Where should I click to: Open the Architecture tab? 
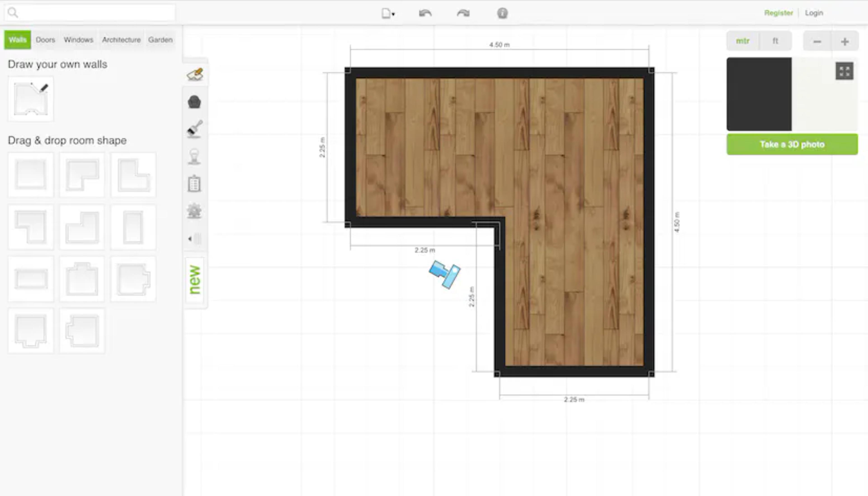(121, 40)
